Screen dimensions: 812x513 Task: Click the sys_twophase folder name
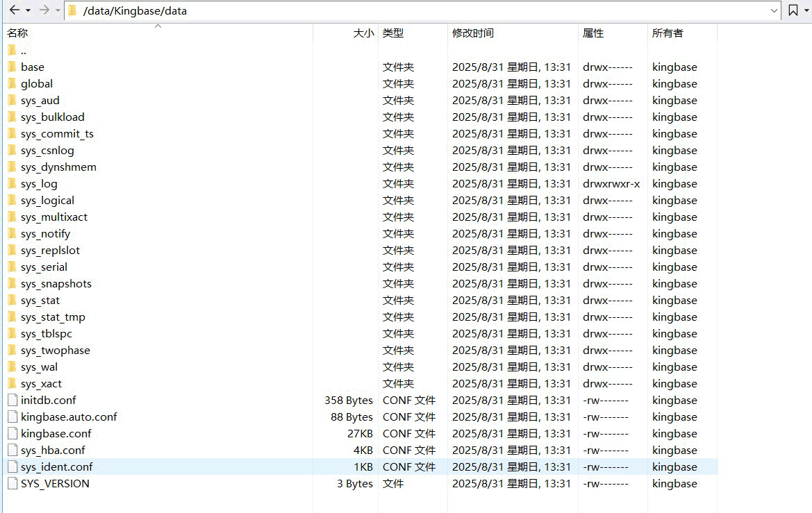point(56,351)
